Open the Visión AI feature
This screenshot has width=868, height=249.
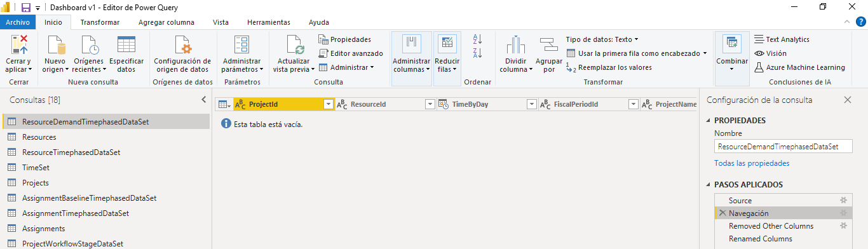click(770, 53)
